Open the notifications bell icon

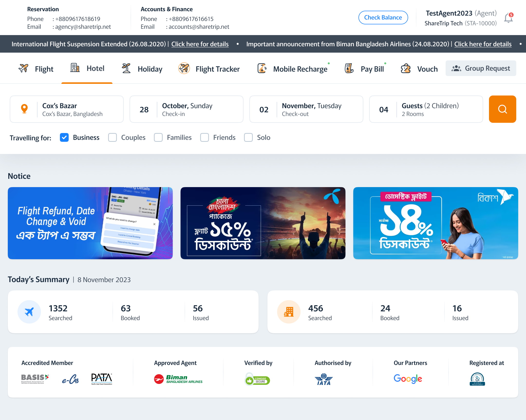[x=509, y=18]
